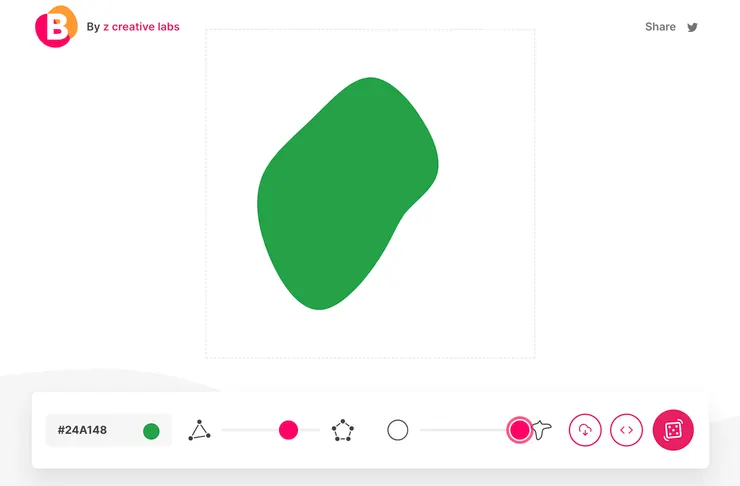Click the pentagon maximum-complexity icon
740x486 pixels.
coord(343,430)
